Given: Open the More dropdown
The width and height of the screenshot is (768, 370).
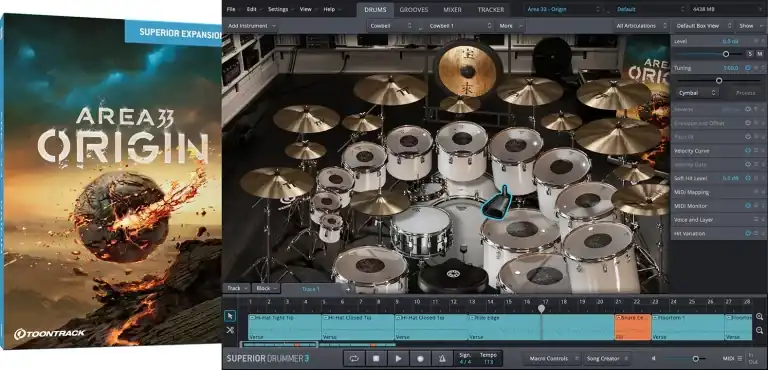Looking at the screenshot, I should click(510, 26).
